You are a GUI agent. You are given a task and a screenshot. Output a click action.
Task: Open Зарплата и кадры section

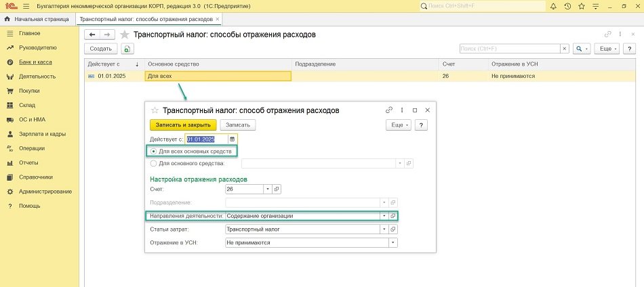pyautogui.click(x=42, y=134)
